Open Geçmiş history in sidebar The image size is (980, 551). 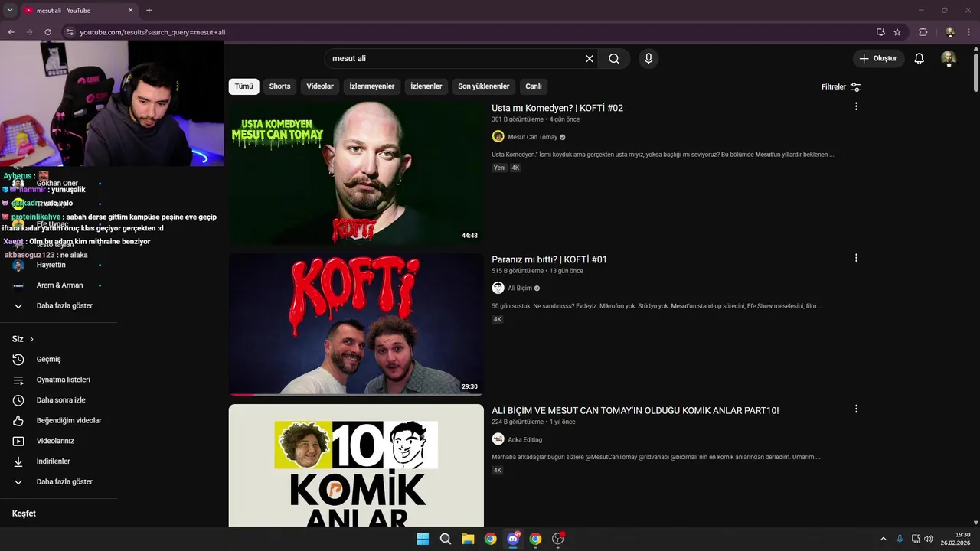click(x=59, y=360)
